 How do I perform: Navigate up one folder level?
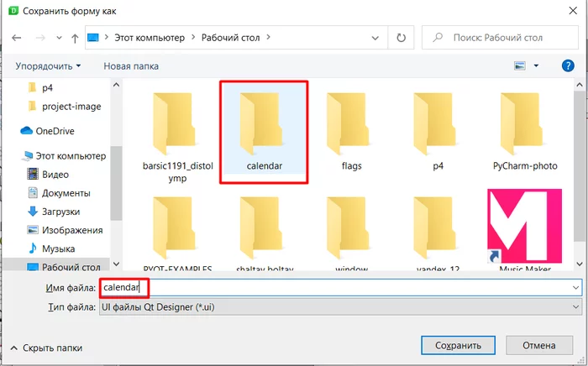(x=75, y=38)
